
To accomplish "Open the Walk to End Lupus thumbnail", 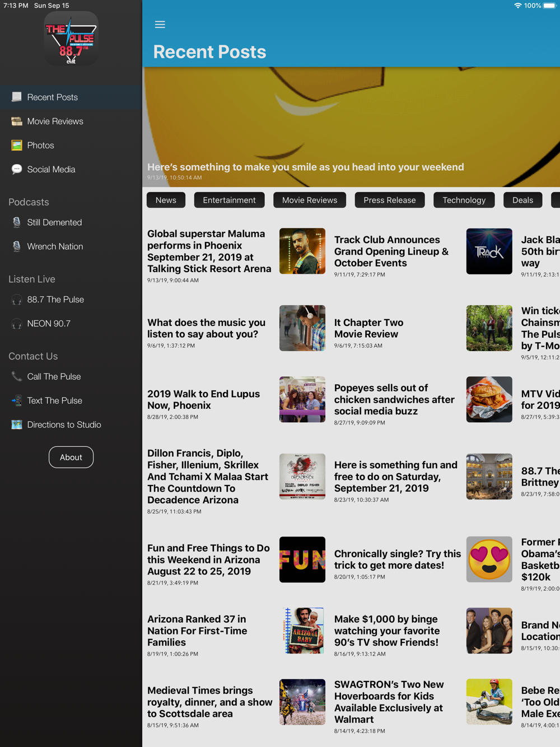I will pyautogui.click(x=302, y=399).
